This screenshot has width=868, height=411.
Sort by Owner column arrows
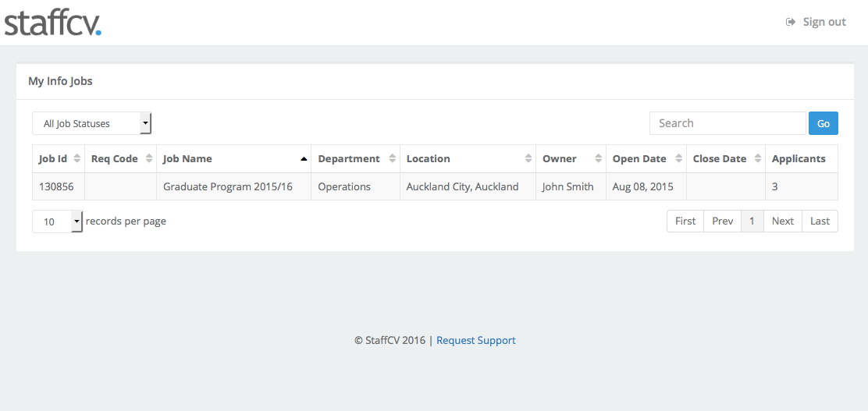(599, 159)
